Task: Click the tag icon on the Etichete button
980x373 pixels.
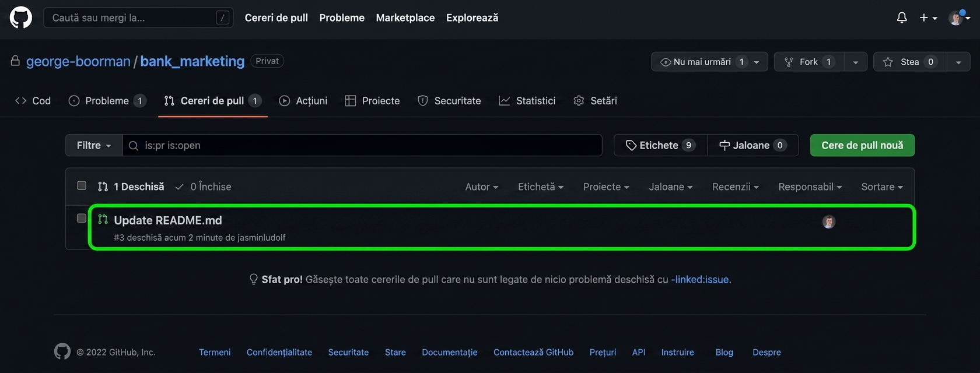Action: click(x=631, y=145)
